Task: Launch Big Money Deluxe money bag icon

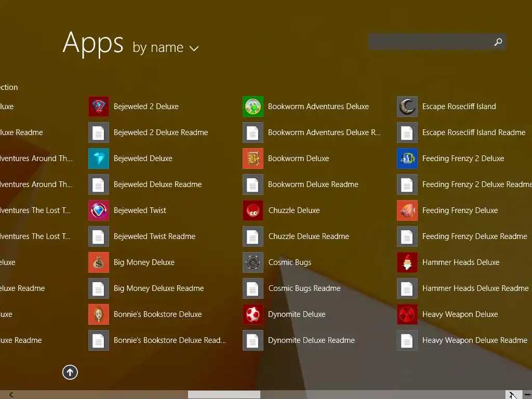Action: [x=99, y=262]
